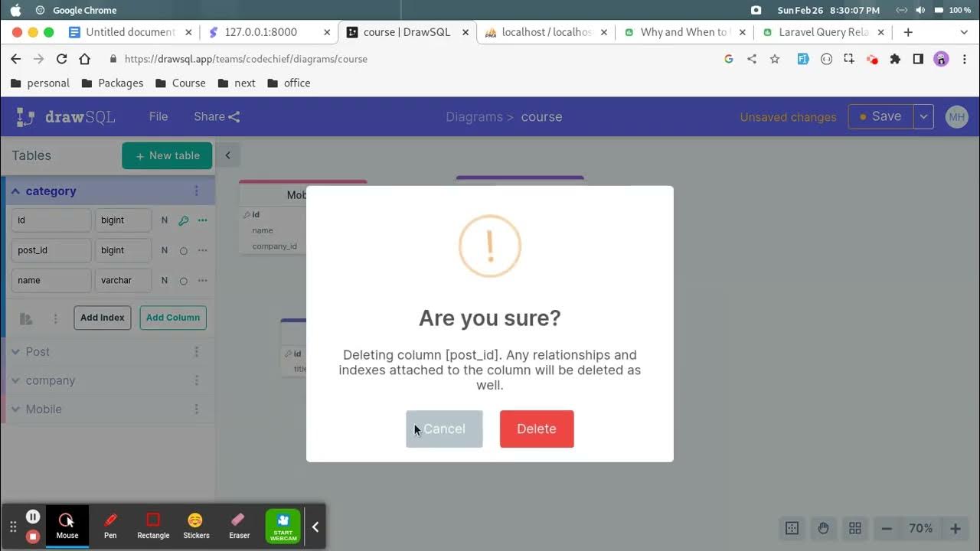
Task: Toggle the index circle for post_id column
Action: click(x=183, y=250)
